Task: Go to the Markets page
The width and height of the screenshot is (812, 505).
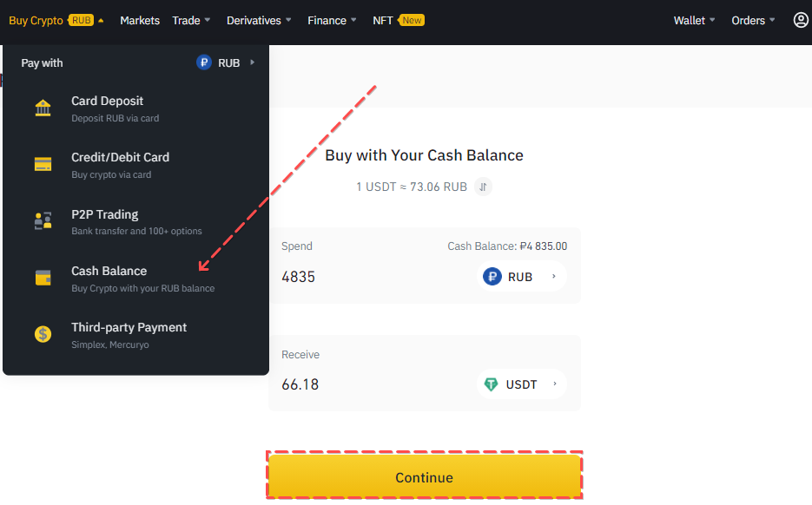Action: pyautogui.click(x=140, y=20)
